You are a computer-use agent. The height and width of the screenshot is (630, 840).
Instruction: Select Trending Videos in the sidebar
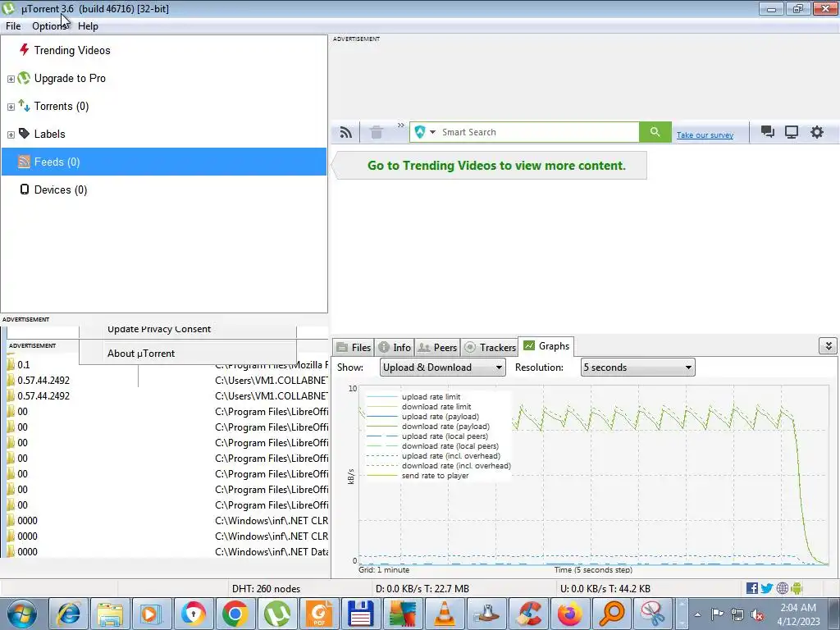click(x=72, y=50)
